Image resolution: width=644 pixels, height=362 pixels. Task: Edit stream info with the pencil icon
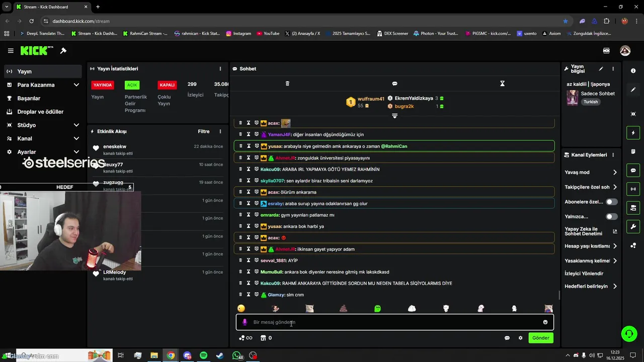(601, 69)
